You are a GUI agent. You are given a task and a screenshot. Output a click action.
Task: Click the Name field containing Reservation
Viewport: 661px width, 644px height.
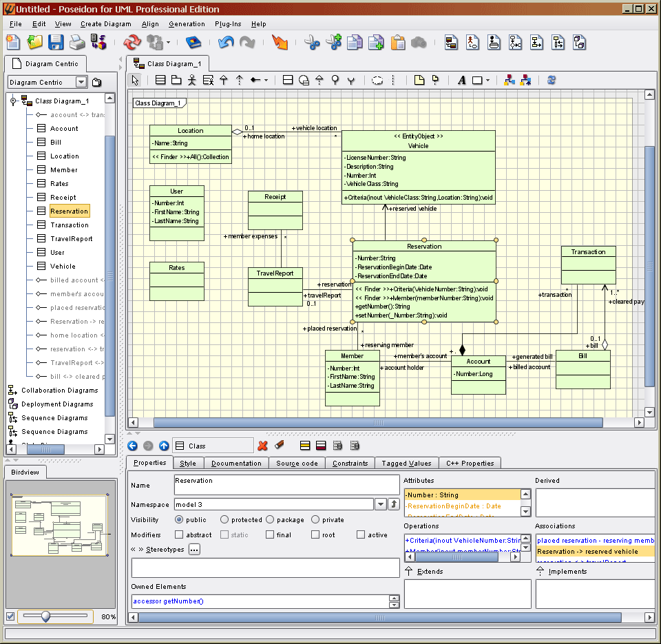tap(286, 485)
